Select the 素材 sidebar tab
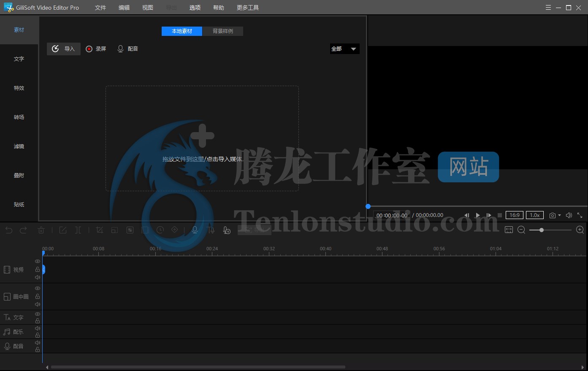 pyautogui.click(x=19, y=30)
